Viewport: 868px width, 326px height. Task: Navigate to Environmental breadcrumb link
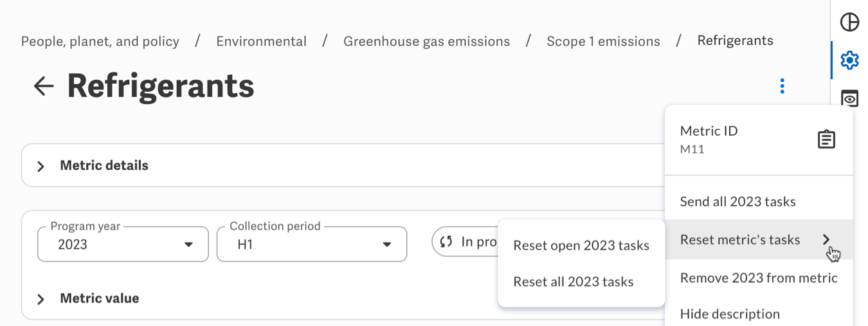261,42
